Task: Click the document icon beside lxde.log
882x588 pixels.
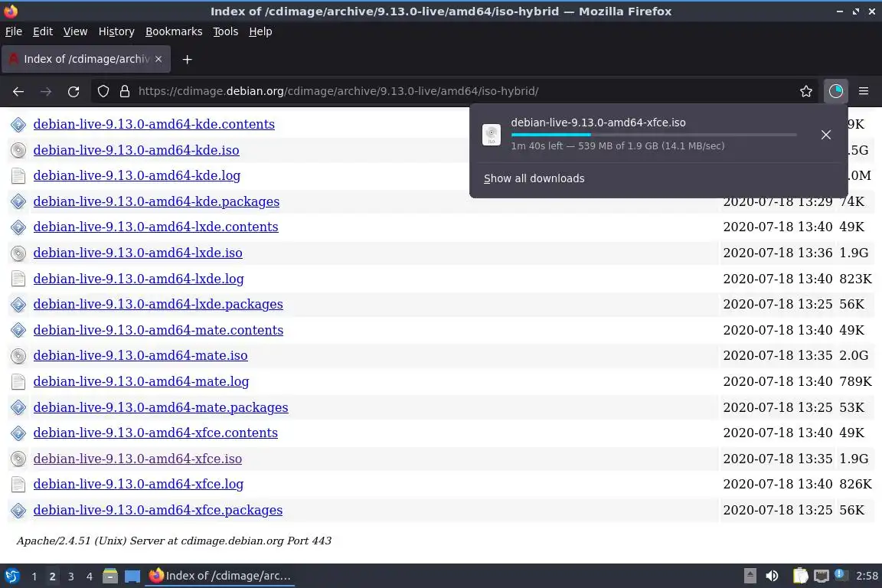Action: tap(18, 279)
